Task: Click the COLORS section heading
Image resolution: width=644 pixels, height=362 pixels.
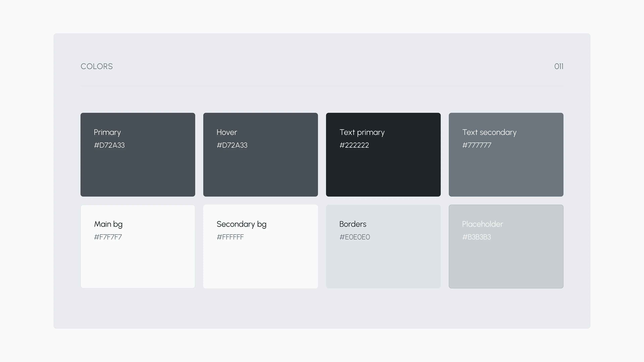Action: point(97,67)
